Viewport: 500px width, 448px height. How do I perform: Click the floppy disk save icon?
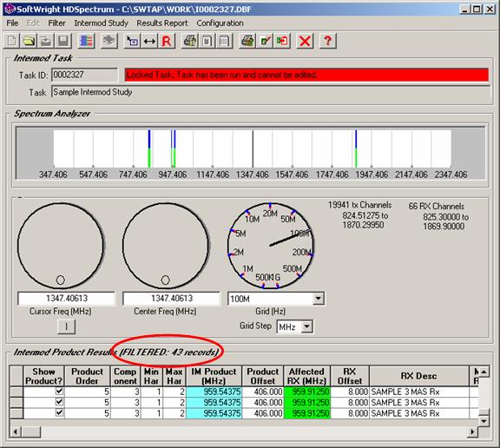pyautogui.click(x=63, y=41)
